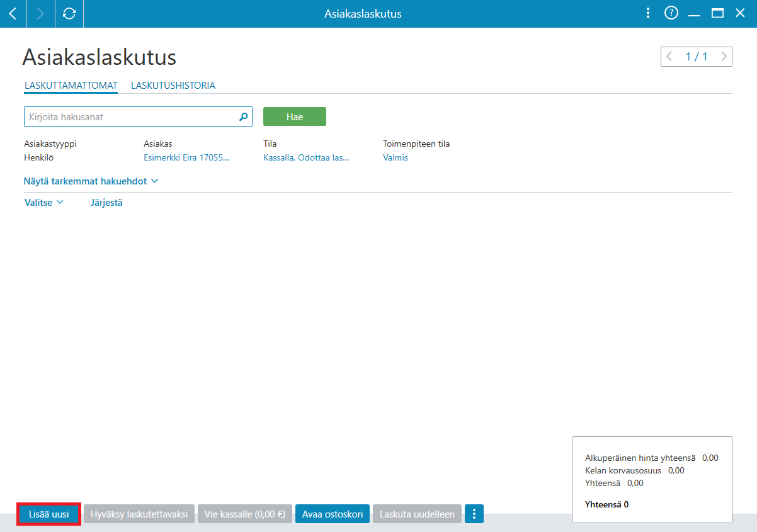The width and height of the screenshot is (757, 532).
Task: Click the green Hae button
Action: pyautogui.click(x=295, y=116)
